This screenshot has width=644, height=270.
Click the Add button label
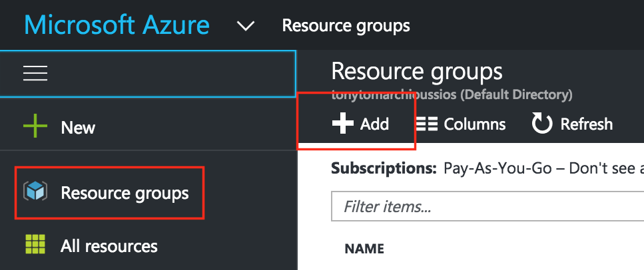pyautogui.click(x=374, y=124)
